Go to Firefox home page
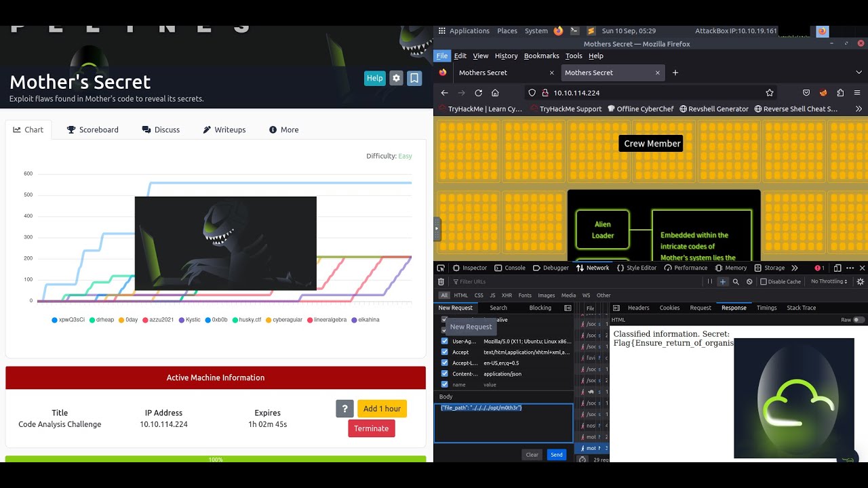This screenshot has width=868, height=488. 495,93
